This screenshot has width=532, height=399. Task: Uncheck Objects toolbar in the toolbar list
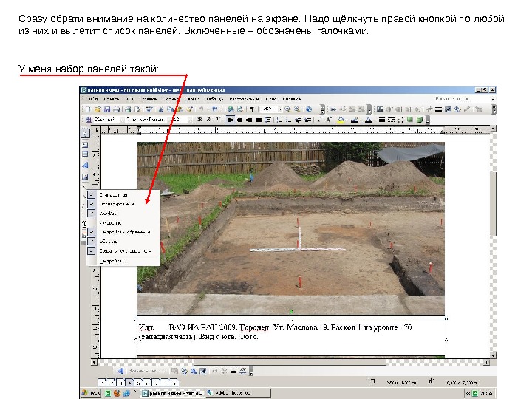123,241
